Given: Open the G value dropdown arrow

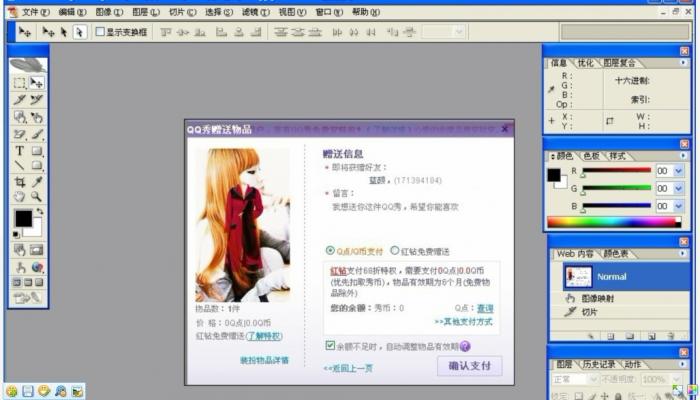Looking at the screenshot, I should click(679, 188).
